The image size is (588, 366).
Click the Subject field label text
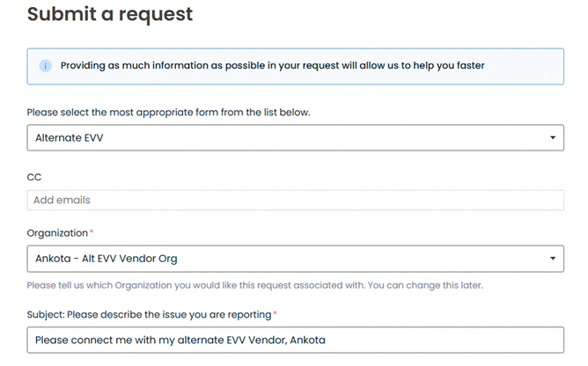point(150,314)
